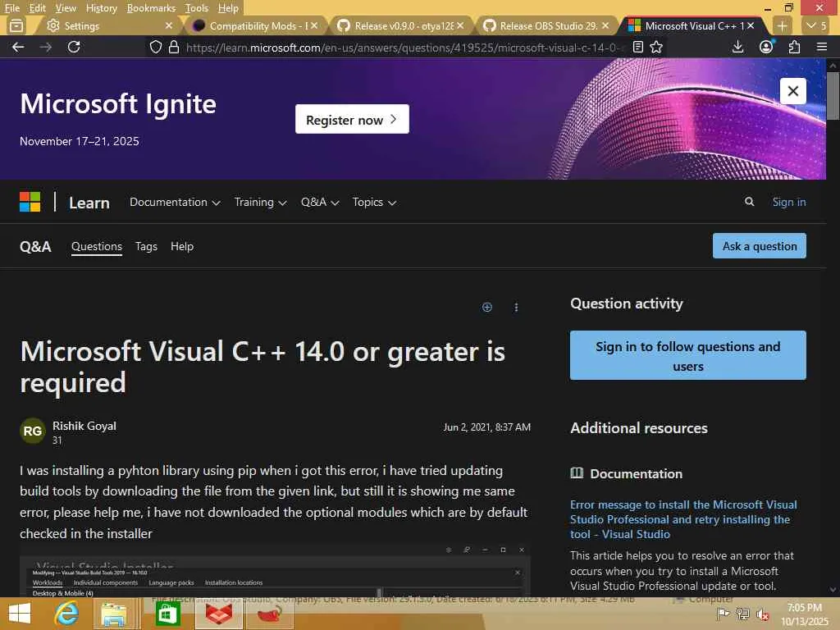Screen dimensions: 840x630
Task: Expand the Training dropdown
Action: point(260,202)
